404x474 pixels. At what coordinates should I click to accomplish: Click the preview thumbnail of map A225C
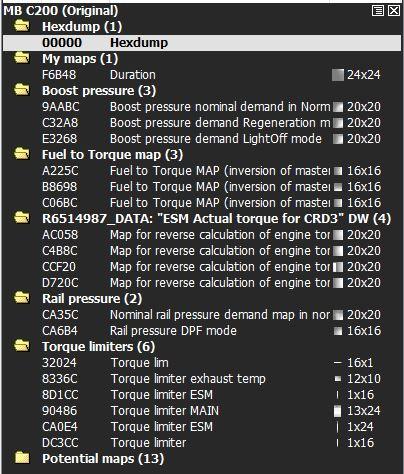(338, 171)
